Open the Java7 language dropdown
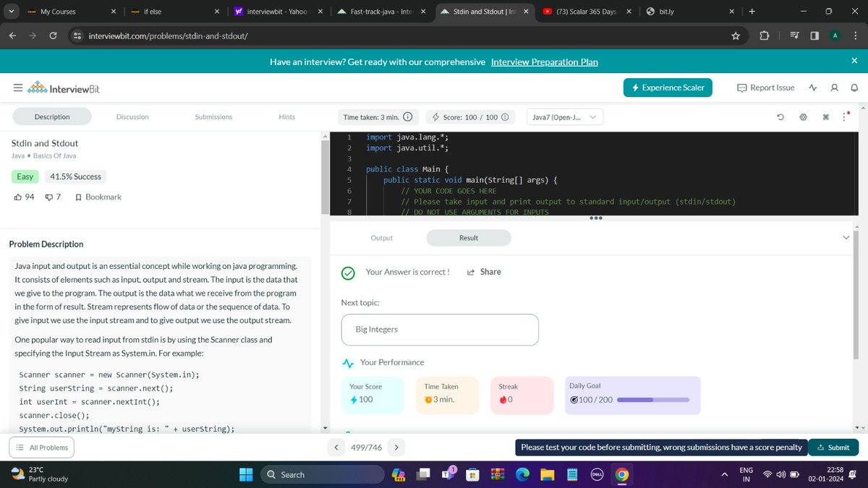Screen dimensions: 868x488 [563, 117]
